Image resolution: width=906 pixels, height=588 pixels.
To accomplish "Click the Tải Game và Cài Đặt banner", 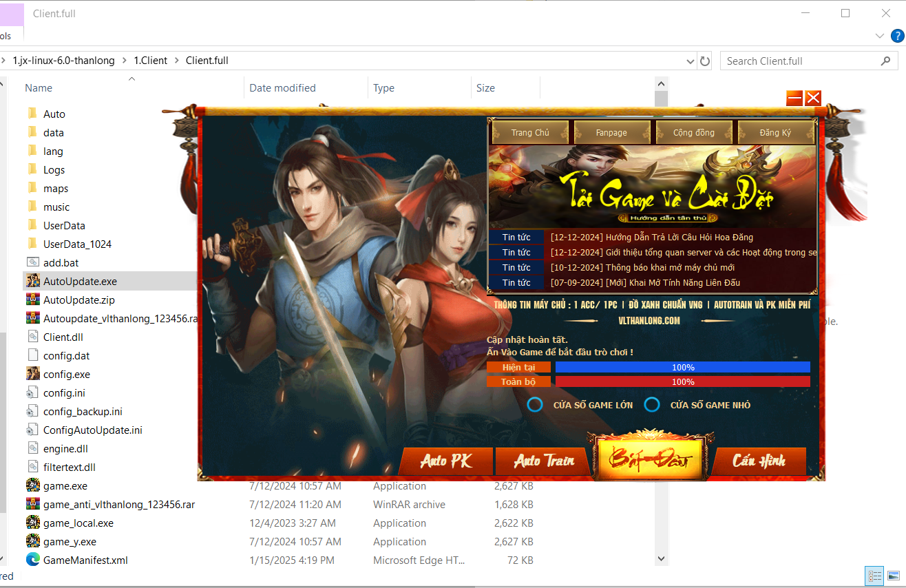I will 652,186.
